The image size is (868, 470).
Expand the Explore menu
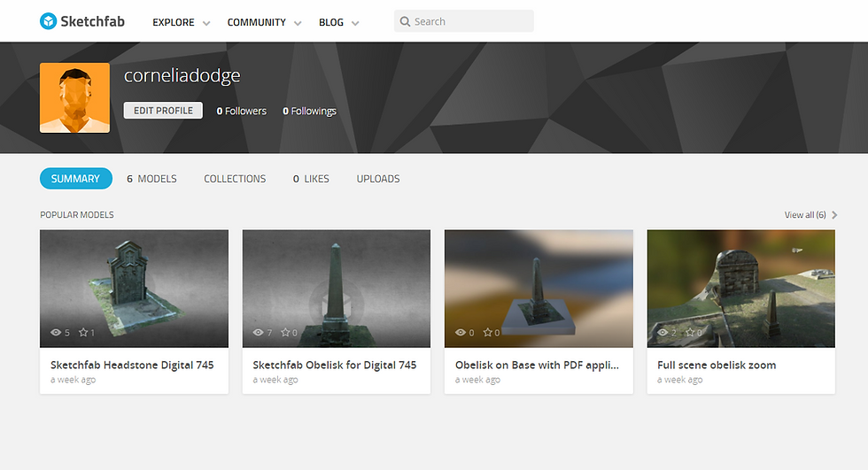click(181, 22)
